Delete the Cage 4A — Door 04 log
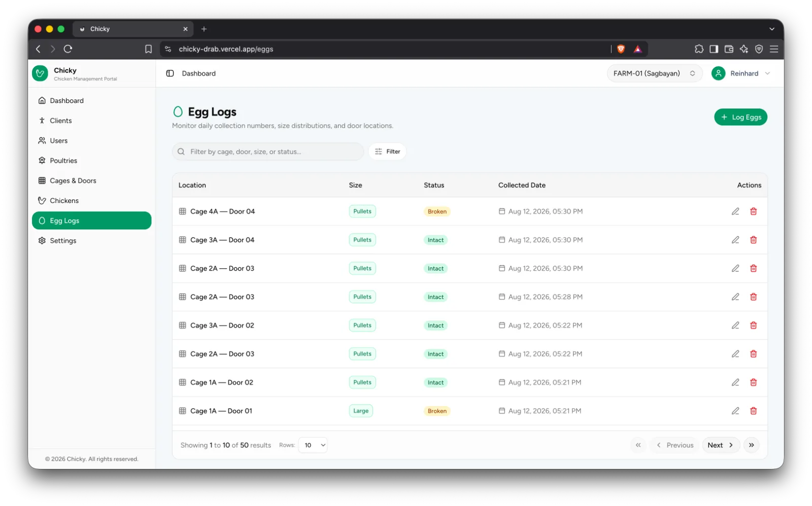This screenshot has width=812, height=506. tap(754, 212)
